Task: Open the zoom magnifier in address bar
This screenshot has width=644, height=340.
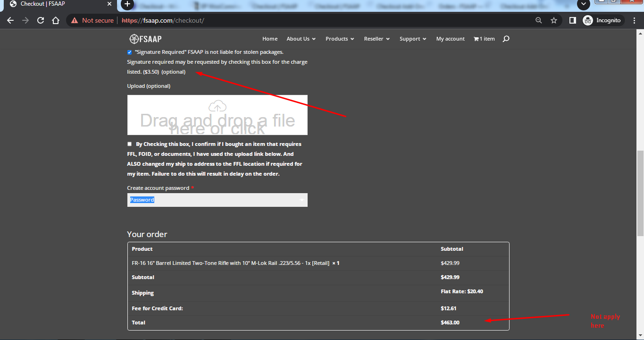Action: pos(539,20)
